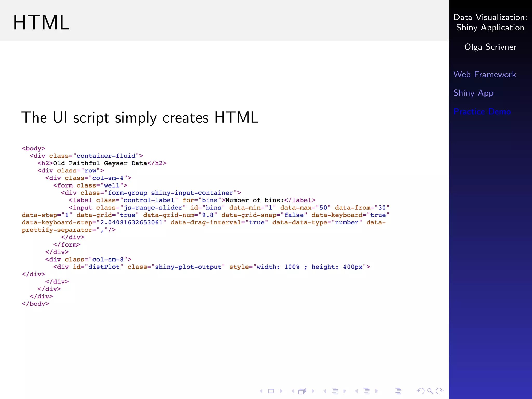Screen dimensions: 532x399
Task: Click the distPlot div line
Action: (x=212, y=267)
